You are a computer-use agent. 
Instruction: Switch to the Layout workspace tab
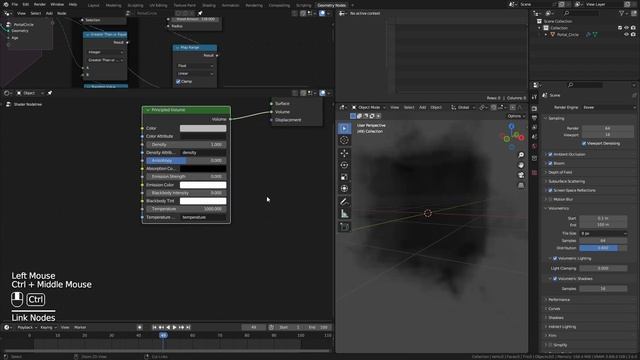tap(93, 5)
